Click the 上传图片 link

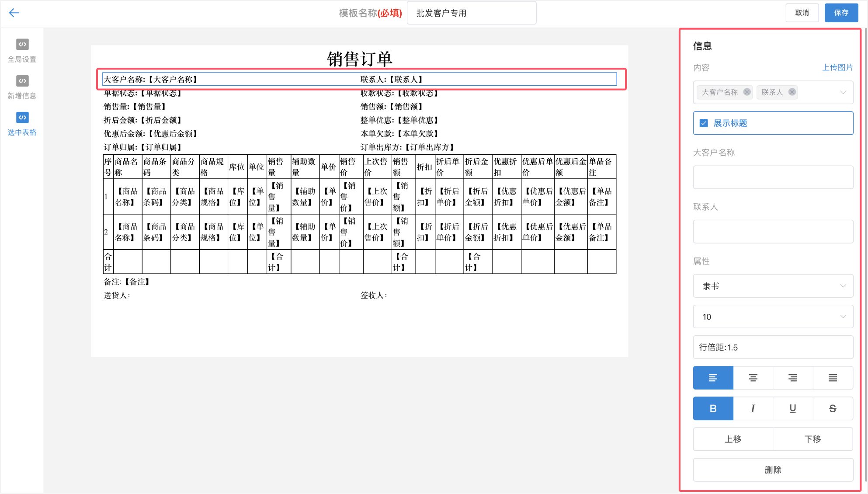(x=837, y=67)
